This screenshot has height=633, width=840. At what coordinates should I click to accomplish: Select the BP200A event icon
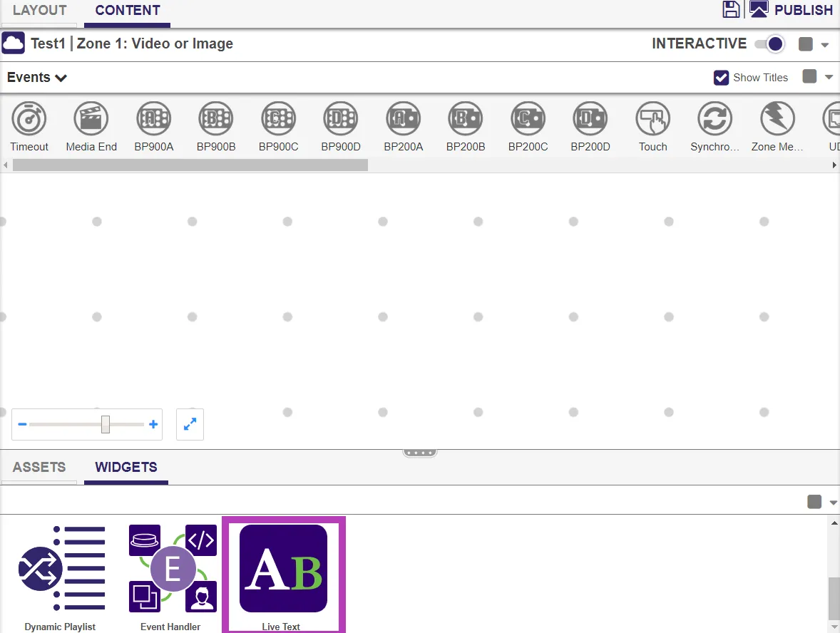click(x=404, y=118)
